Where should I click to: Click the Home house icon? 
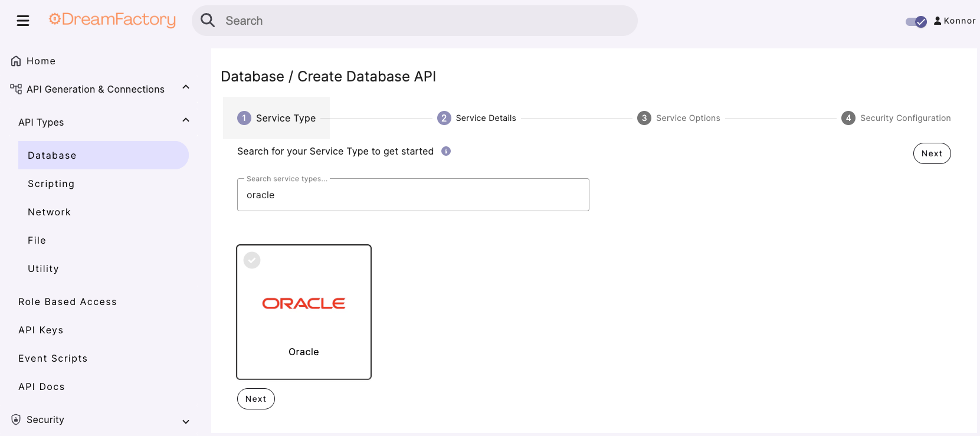click(x=16, y=61)
